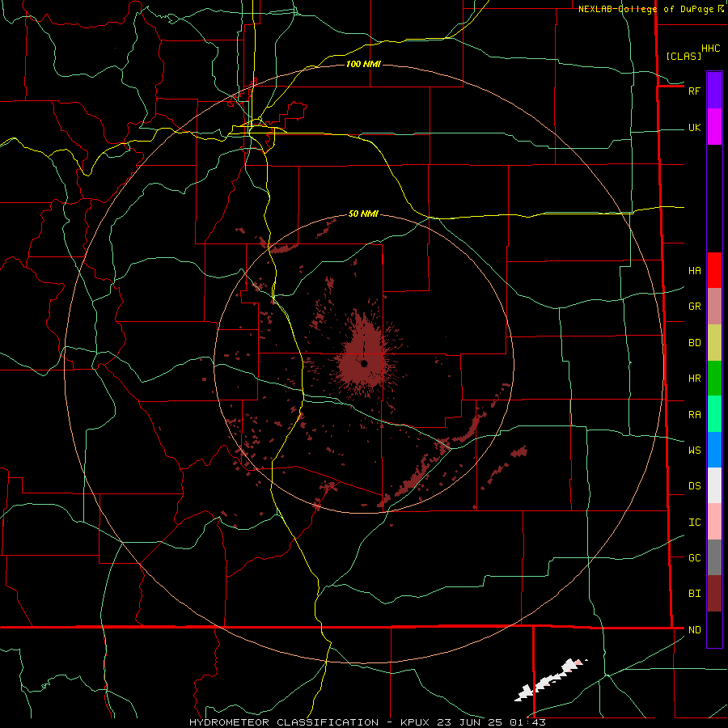Click the BI legend label
The image size is (728, 728).
pyautogui.click(x=695, y=594)
